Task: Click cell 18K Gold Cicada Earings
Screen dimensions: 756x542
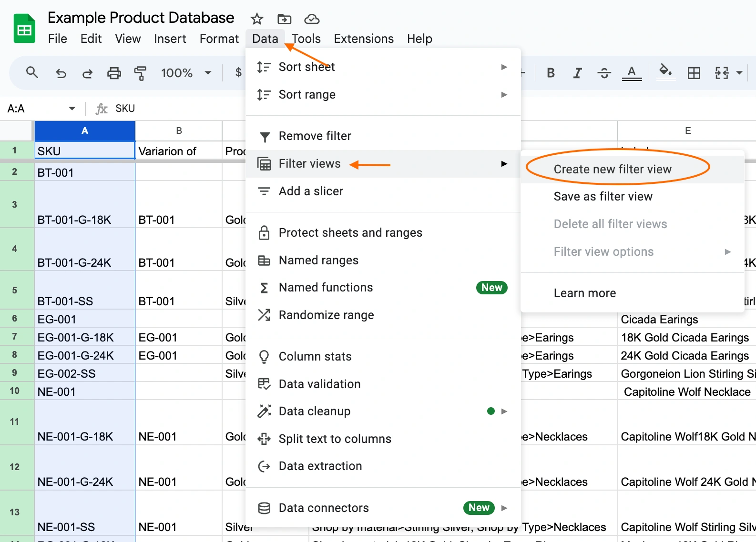Action: pyautogui.click(x=687, y=337)
